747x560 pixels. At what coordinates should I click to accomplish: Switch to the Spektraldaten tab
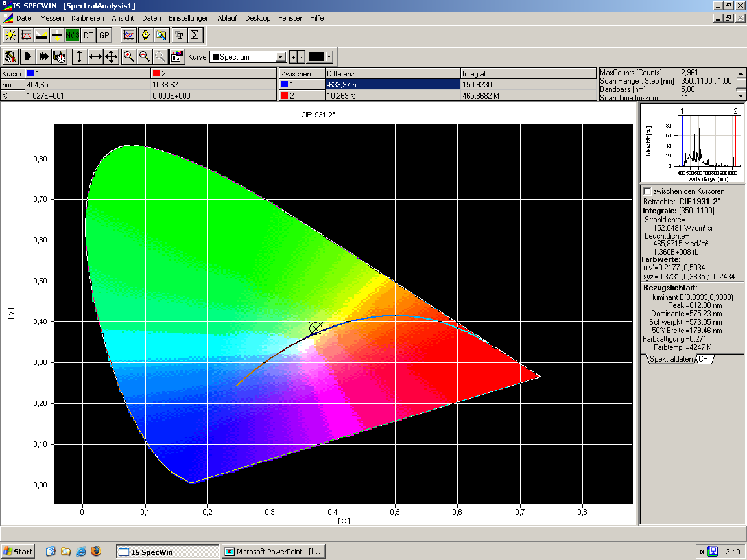pos(670,359)
